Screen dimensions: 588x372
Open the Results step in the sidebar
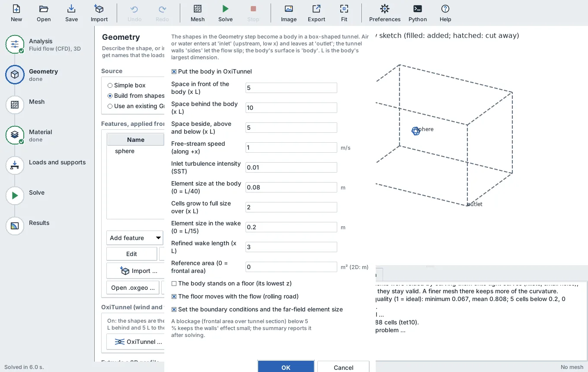click(15, 226)
